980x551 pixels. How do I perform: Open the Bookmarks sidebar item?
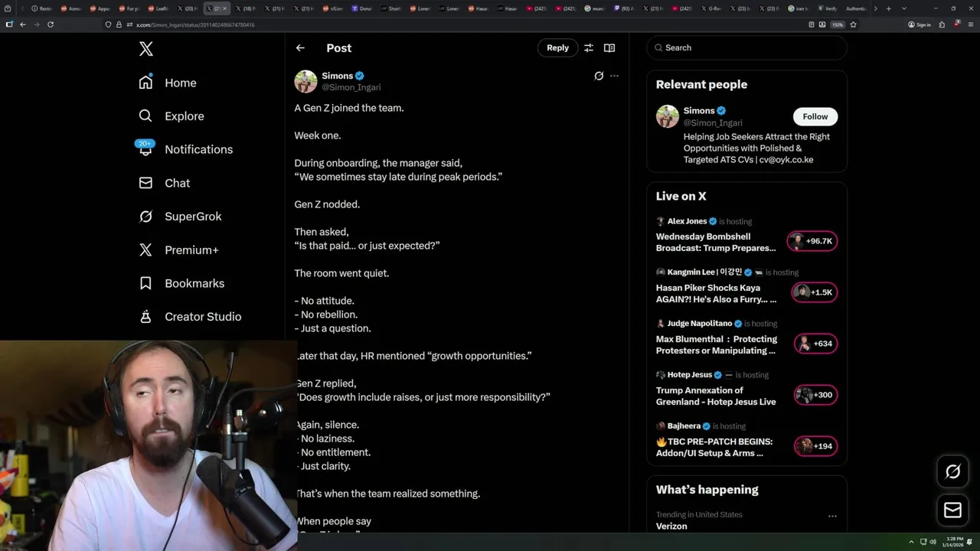[194, 283]
